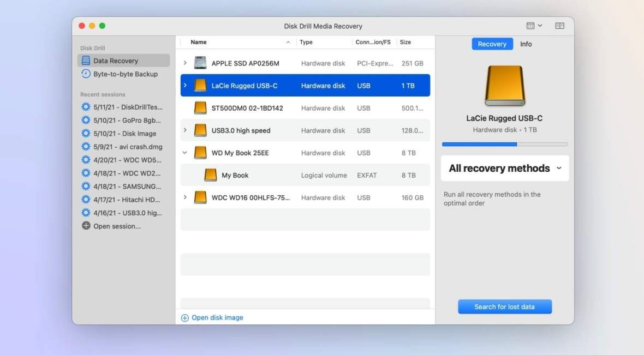Image resolution: width=644 pixels, height=355 pixels.
Task: Click the Data Recovery drive icon in sidebar
Action: 86,61
